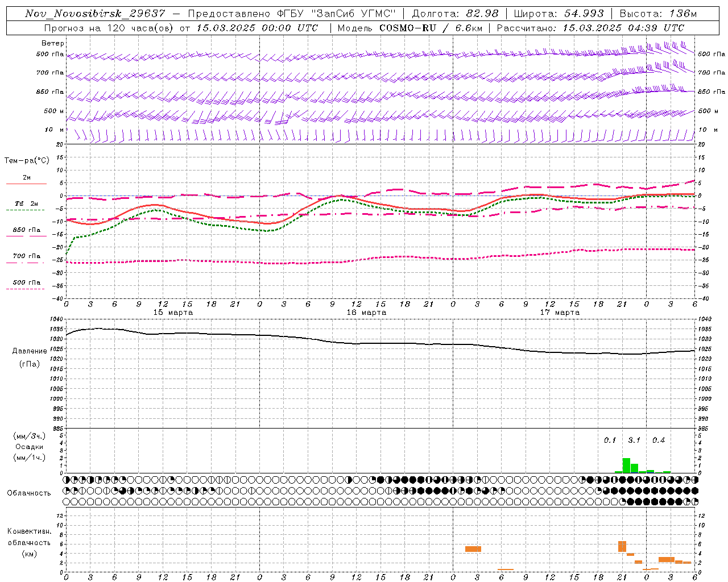Click the '17 марта' date label
The image size is (728, 582).
click(560, 313)
